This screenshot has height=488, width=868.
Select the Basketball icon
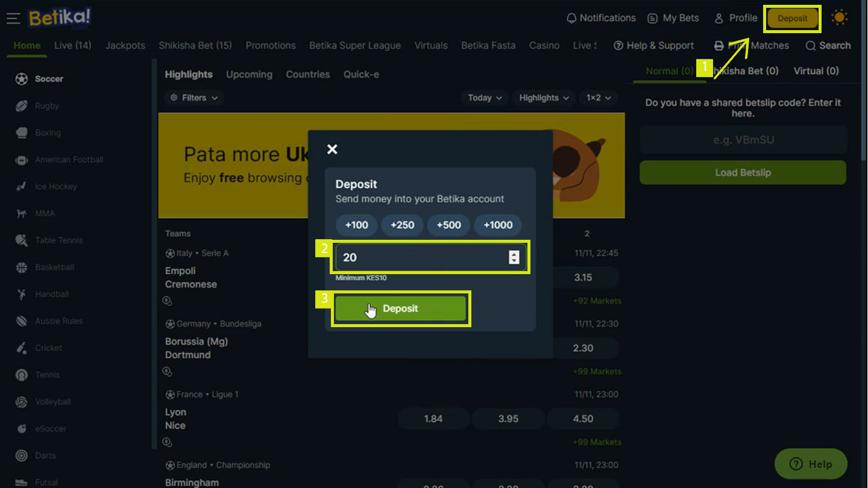pos(22,267)
